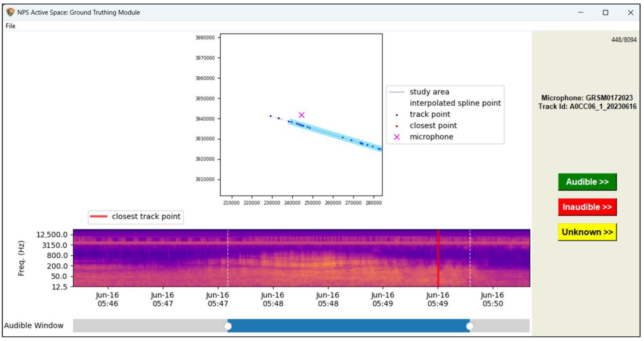Click the left white dashed spectrogram boundary
The image size is (644, 341).
tap(228, 257)
